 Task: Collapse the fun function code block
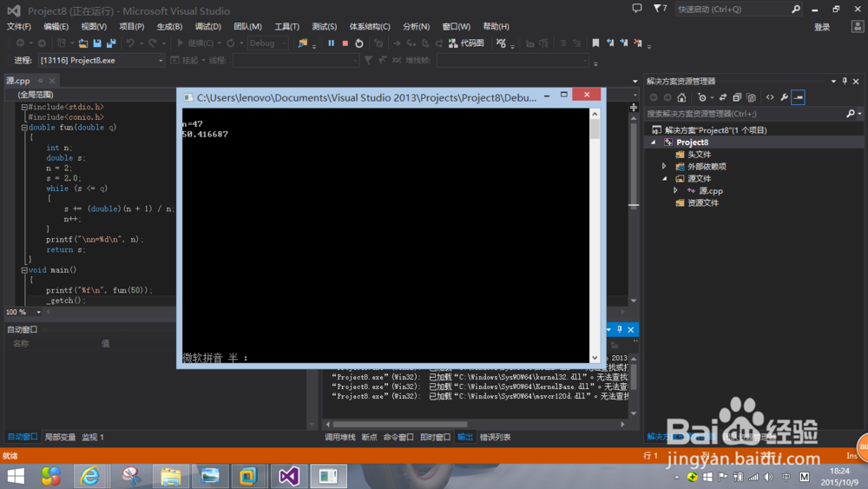(x=24, y=128)
